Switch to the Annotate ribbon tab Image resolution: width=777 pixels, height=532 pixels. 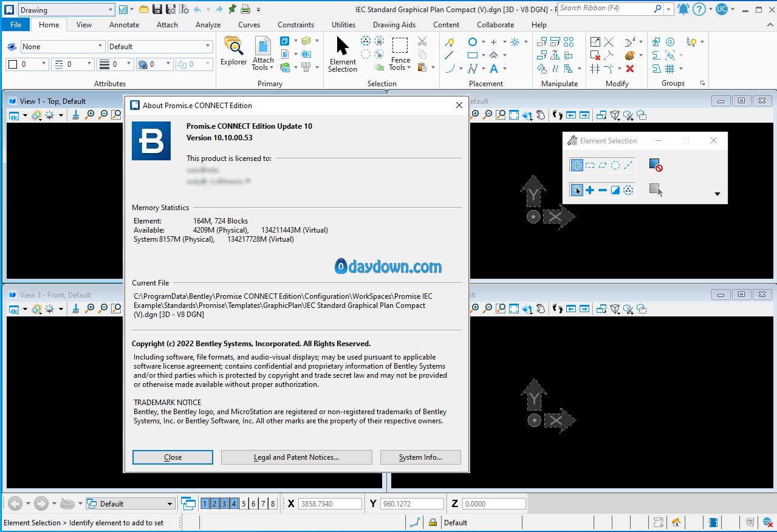pyautogui.click(x=125, y=25)
